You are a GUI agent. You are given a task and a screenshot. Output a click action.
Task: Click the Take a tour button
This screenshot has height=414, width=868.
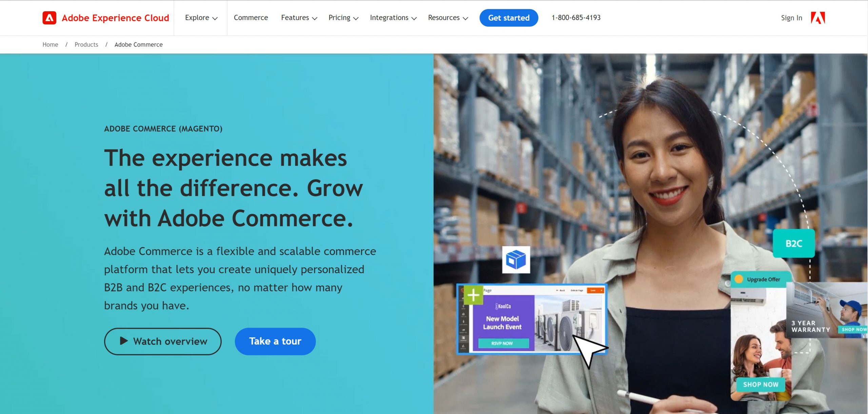point(275,341)
